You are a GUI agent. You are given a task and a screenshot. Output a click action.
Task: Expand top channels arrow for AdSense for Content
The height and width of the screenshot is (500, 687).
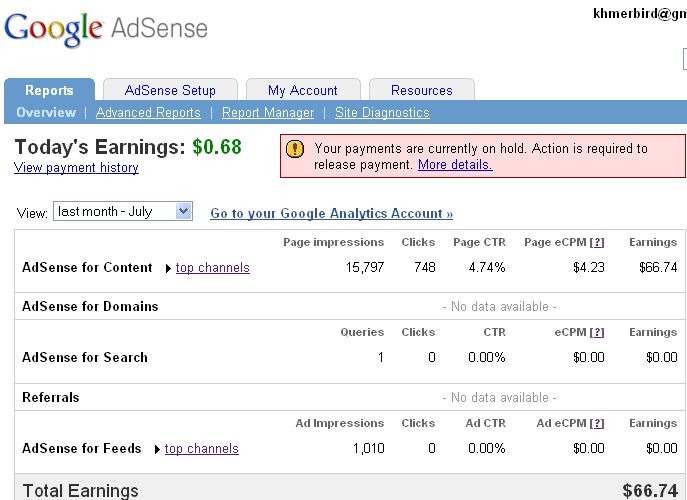(x=168, y=269)
